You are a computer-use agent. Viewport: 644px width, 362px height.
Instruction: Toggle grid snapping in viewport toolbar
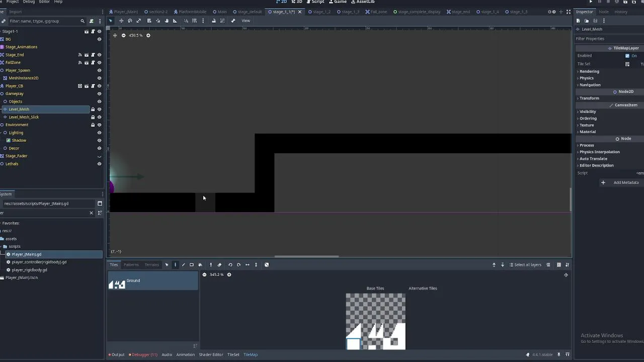point(194,21)
